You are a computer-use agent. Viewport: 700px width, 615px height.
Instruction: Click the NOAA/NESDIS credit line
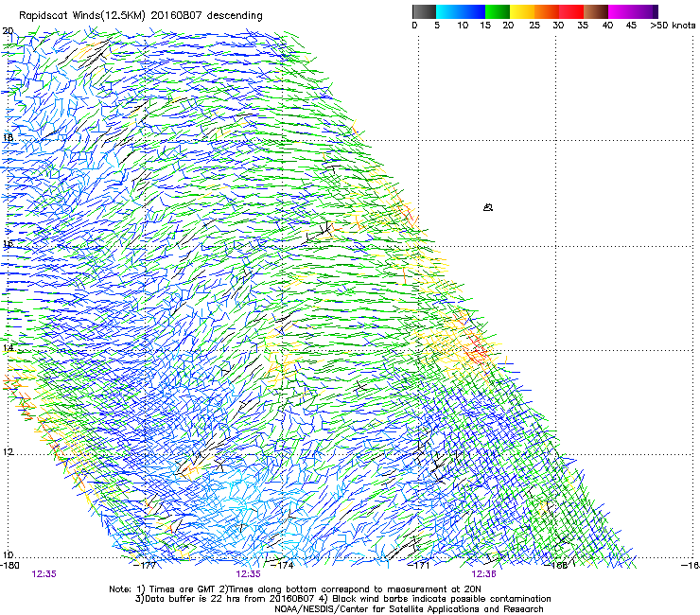click(x=409, y=609)
